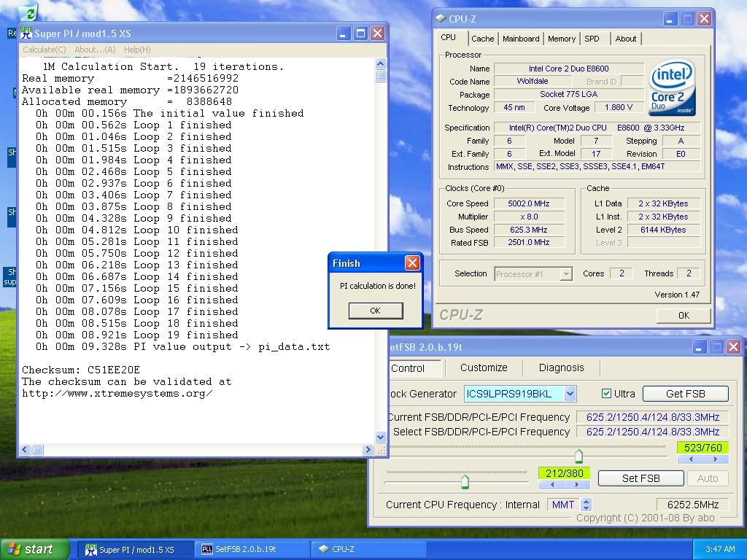Click the Select FSB/DDR/PCI-E/PCI Frequency field

click(x=652, y=432)
